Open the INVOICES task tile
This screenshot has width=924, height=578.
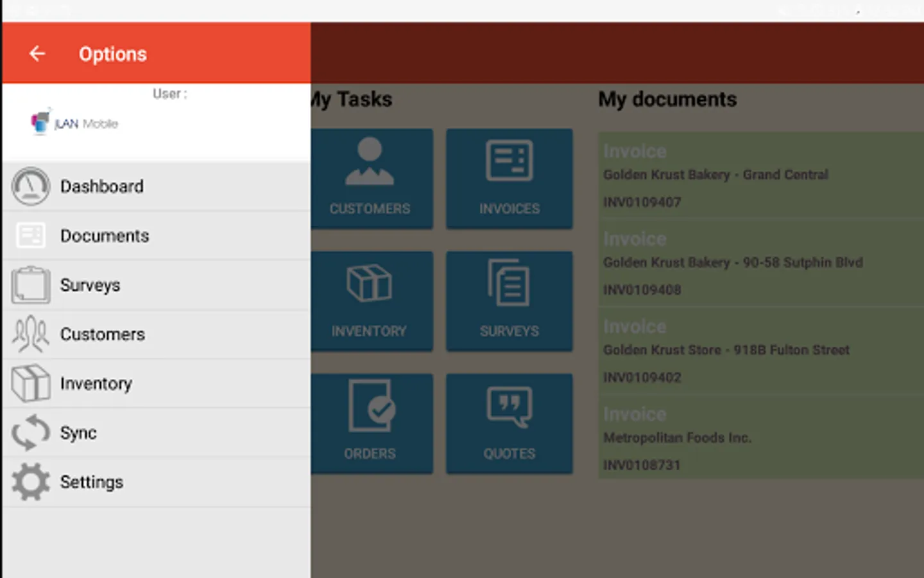(x=509, y=179)
